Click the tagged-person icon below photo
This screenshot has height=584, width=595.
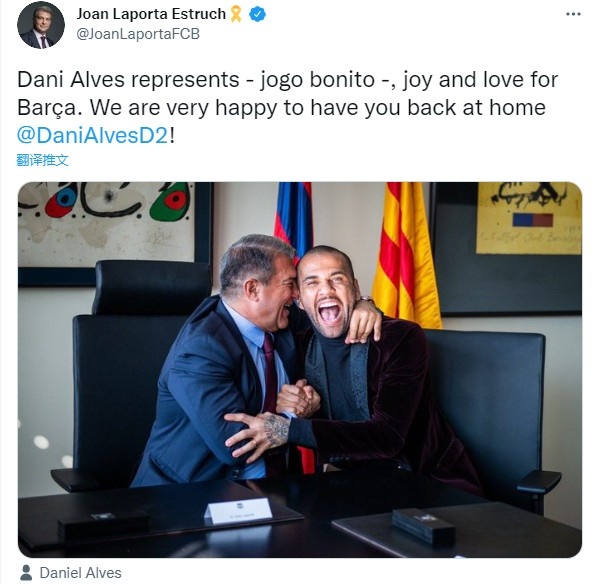[x=26, y=573]
